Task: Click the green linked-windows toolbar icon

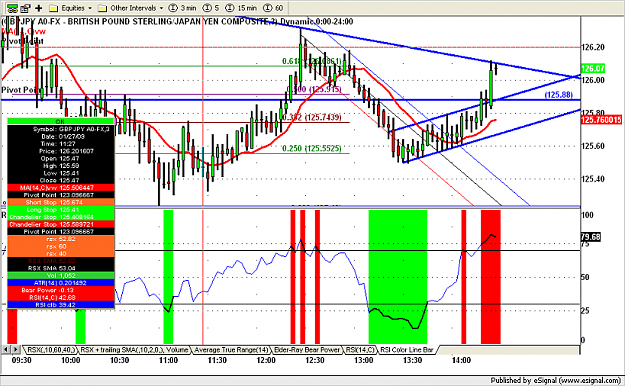Action: tap(12, 8)
